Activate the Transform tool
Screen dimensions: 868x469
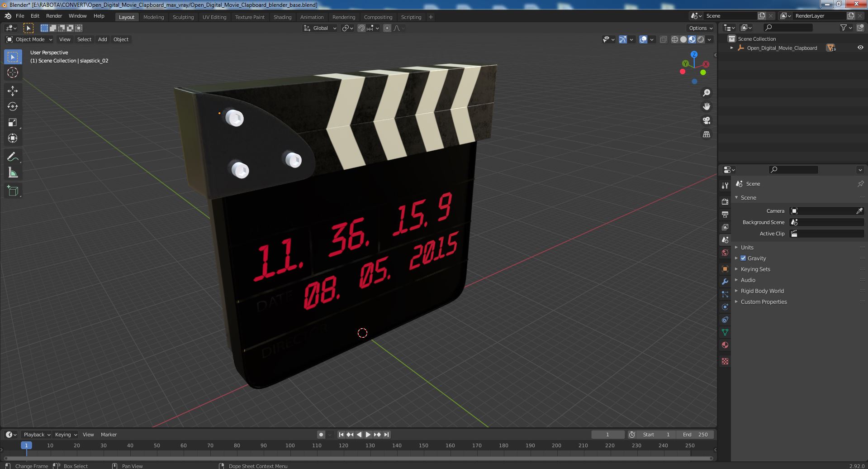click(13, 139)
